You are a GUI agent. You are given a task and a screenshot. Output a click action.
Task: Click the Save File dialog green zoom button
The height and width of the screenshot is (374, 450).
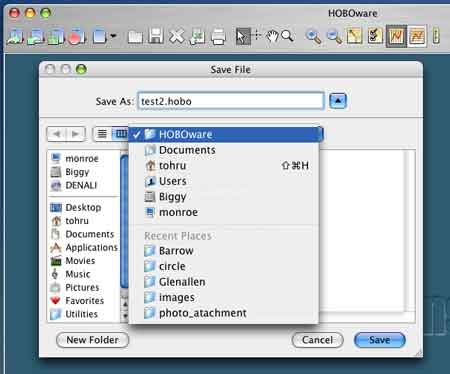pyautogui.click(x=81, y=69)
